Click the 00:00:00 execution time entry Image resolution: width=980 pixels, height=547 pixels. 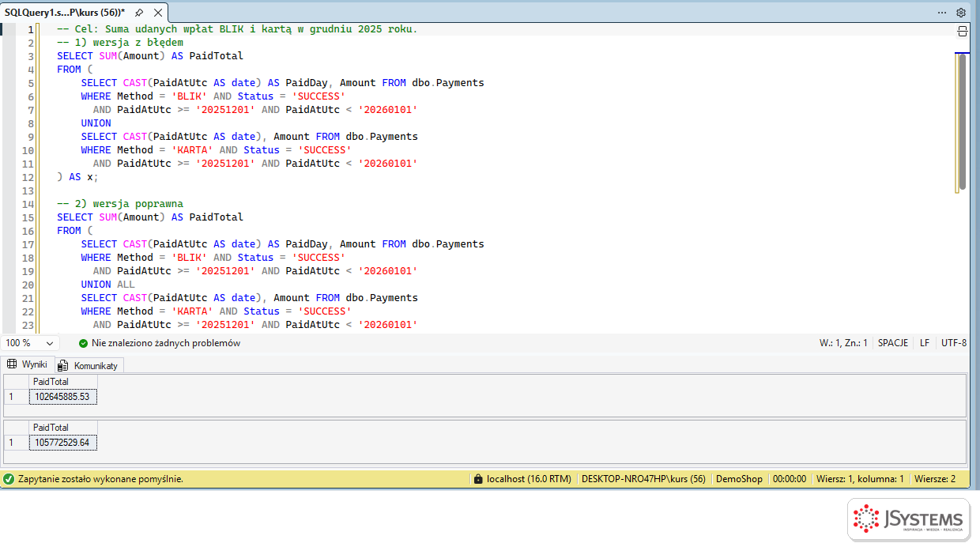(790, 479)
